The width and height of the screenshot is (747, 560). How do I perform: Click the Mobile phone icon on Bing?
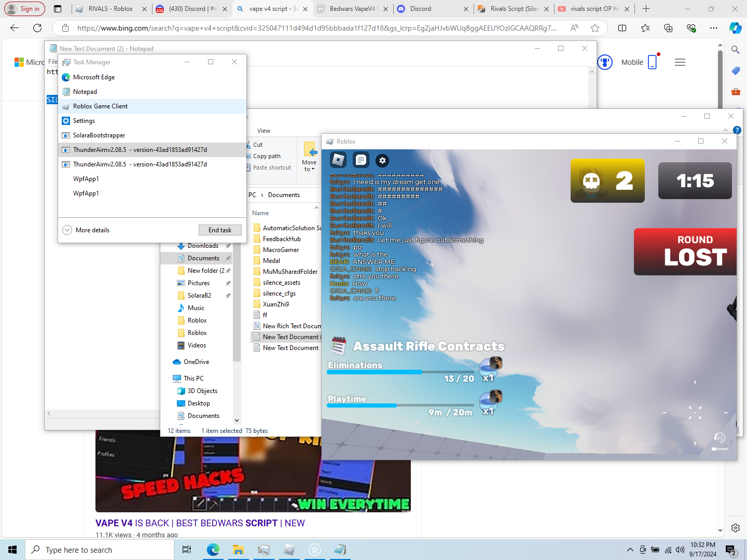click(x=653, y=62)
